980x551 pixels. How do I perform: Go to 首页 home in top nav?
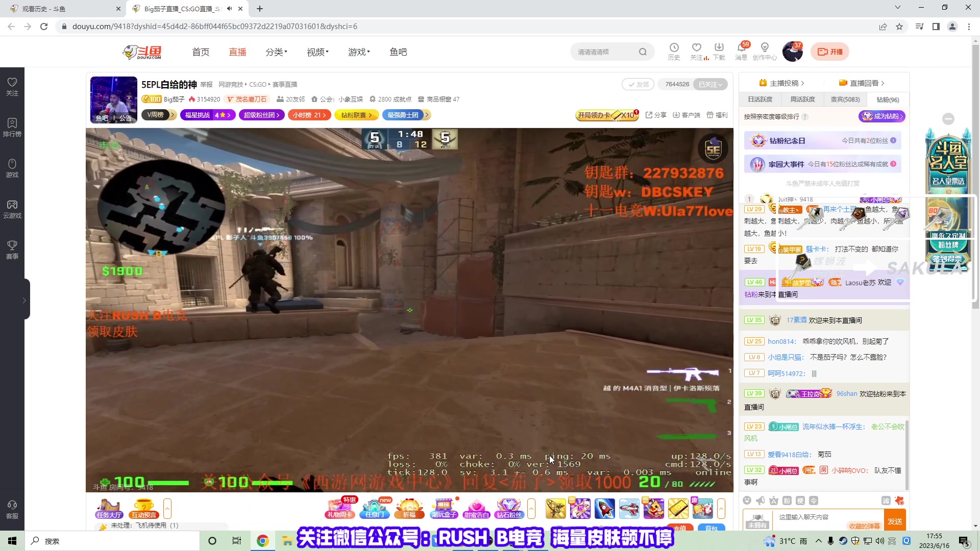coord(201,52)
